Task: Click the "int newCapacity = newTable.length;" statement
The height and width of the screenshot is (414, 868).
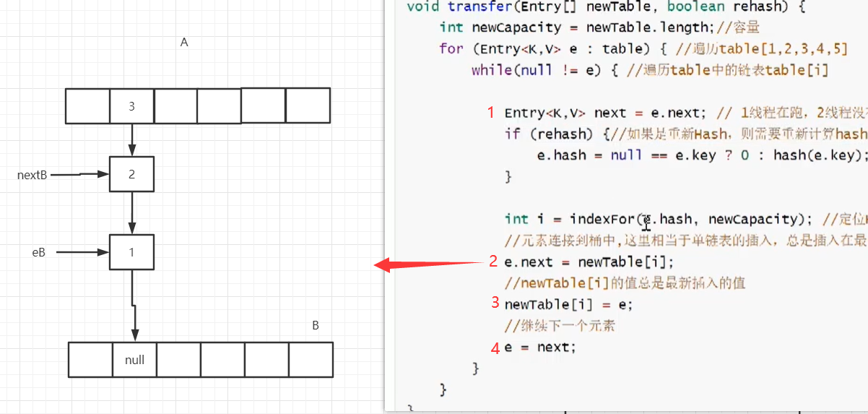Action: [578, 27]
